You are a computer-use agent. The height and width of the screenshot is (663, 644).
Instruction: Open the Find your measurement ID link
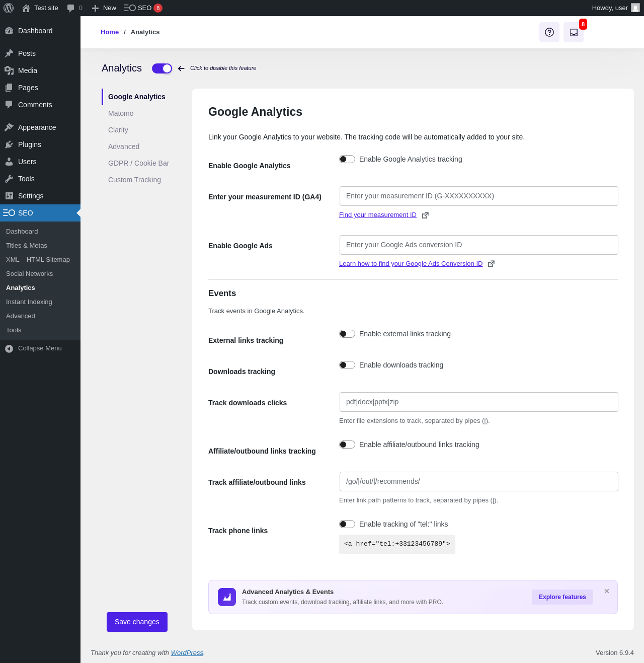click(x=378, y=215)
